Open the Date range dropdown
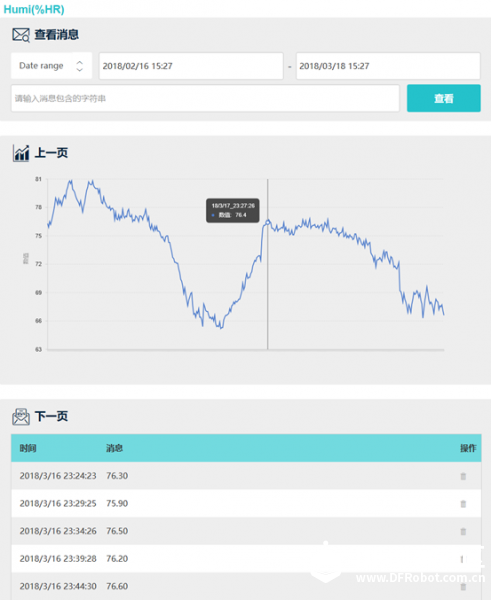Viewport: 491px width, 600px height. point(51,66)
